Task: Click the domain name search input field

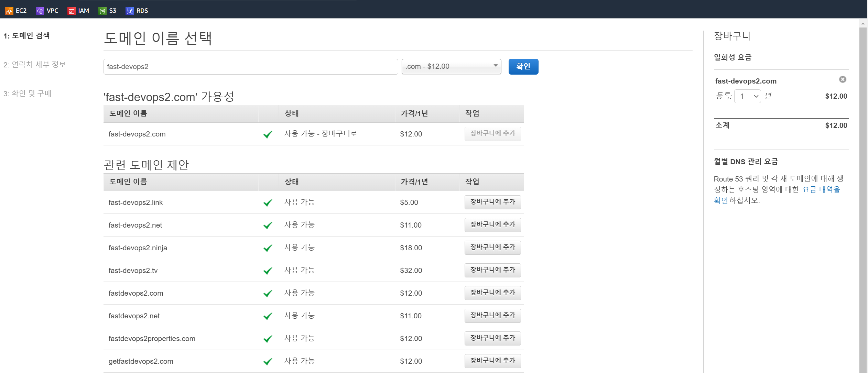Action: 250,67
